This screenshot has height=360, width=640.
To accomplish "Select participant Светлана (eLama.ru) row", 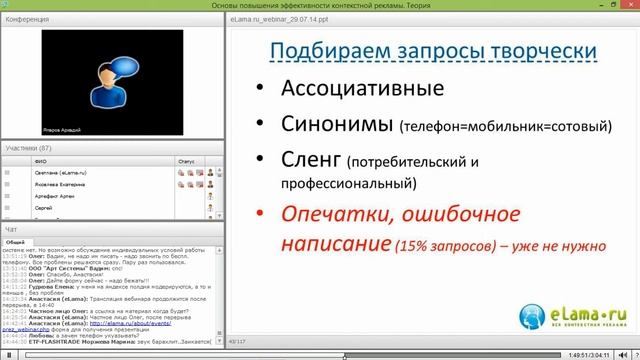I will pos(108,173).
